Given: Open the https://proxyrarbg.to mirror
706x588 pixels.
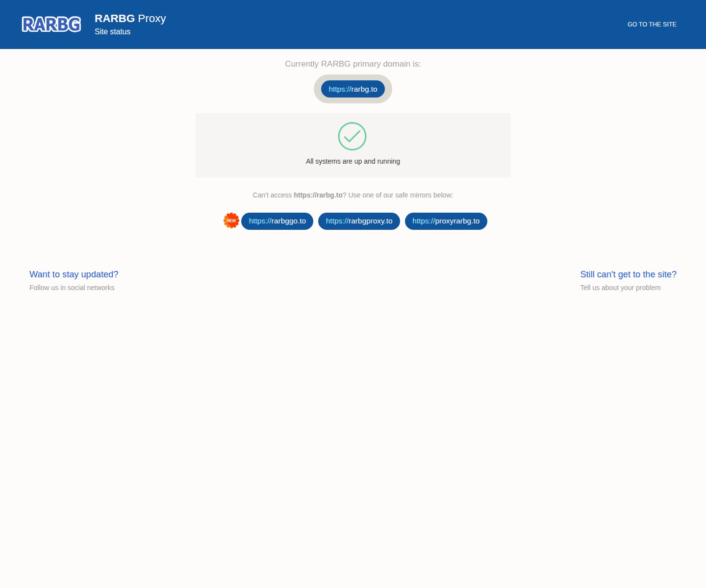Looking at the screenshot, I should pyautogui.click(x=446, y=221).
